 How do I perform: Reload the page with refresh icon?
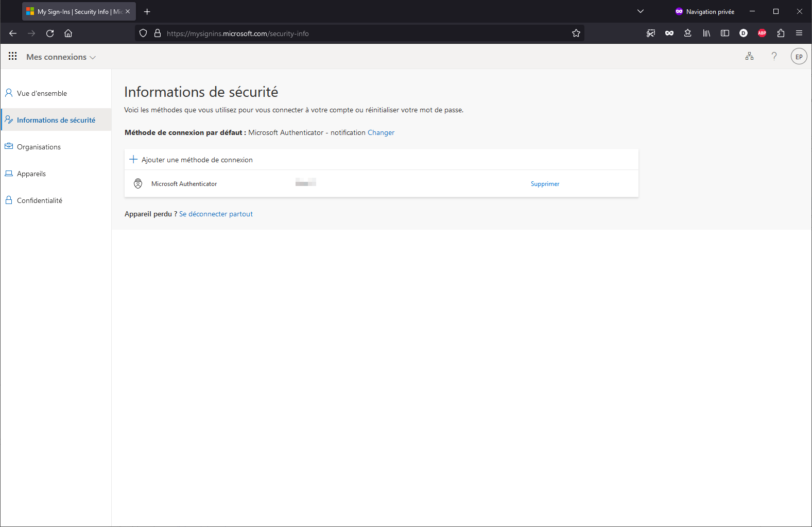[x=50, y=33]
